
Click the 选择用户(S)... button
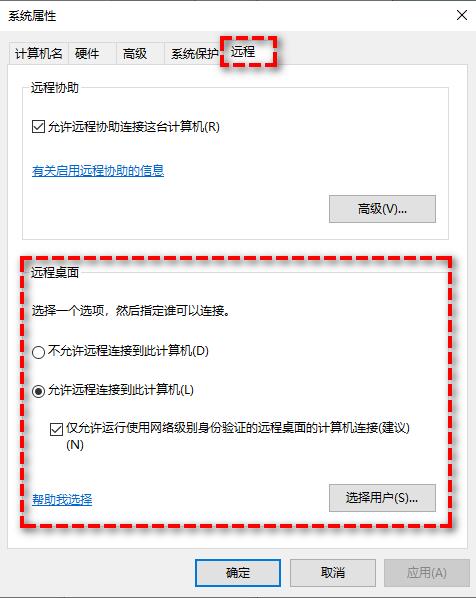382,498
